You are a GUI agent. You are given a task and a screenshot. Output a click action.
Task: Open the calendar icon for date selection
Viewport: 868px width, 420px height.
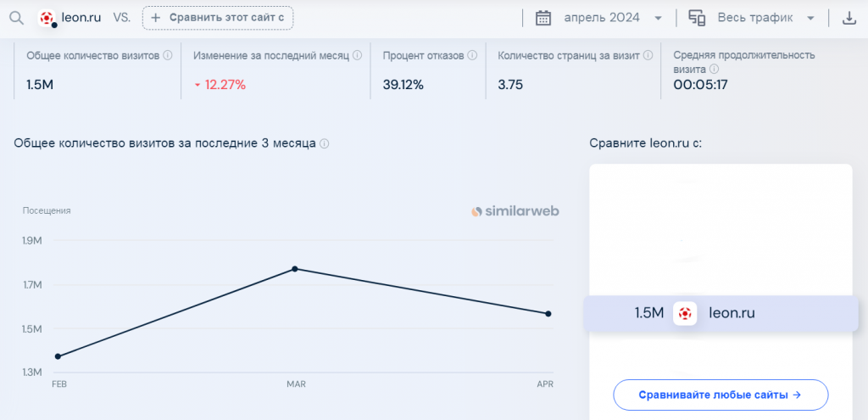click(543, 19)
